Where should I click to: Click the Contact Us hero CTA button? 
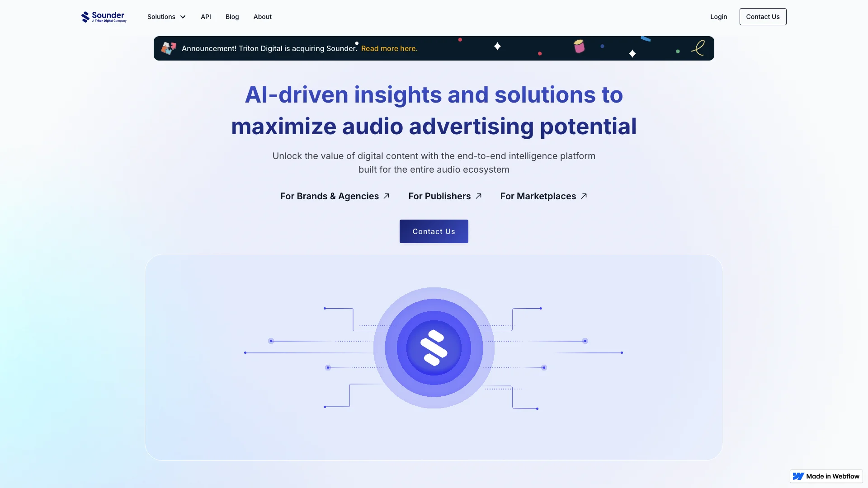coord(434,231)
